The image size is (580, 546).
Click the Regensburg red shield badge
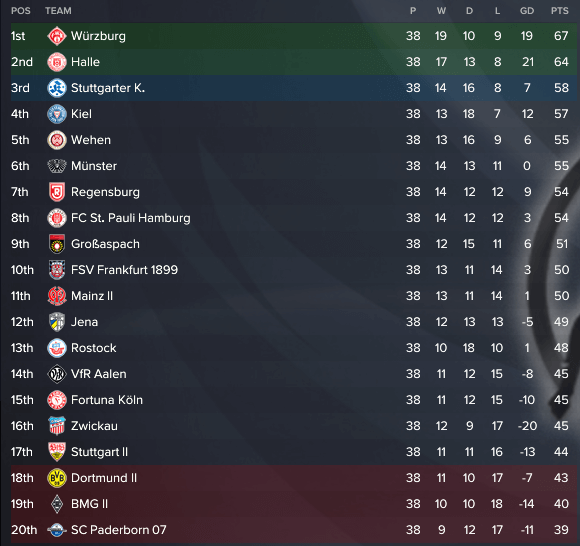pos(57,192)
